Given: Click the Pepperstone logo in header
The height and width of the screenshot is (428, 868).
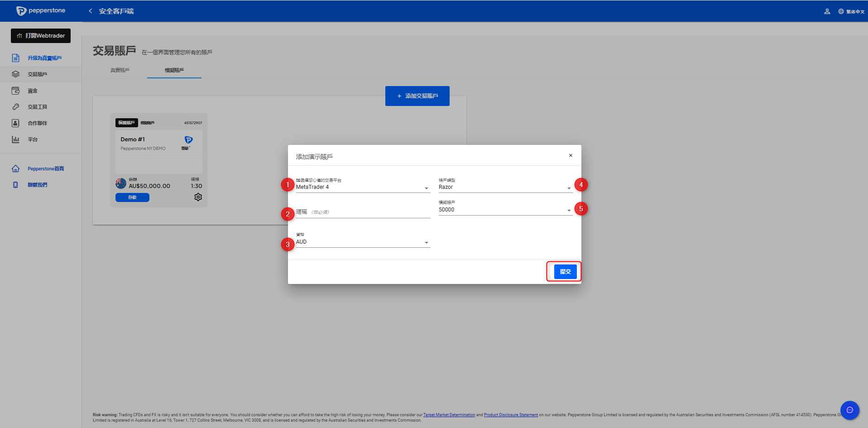Looking at the screenshot, I should pos(41,11).
